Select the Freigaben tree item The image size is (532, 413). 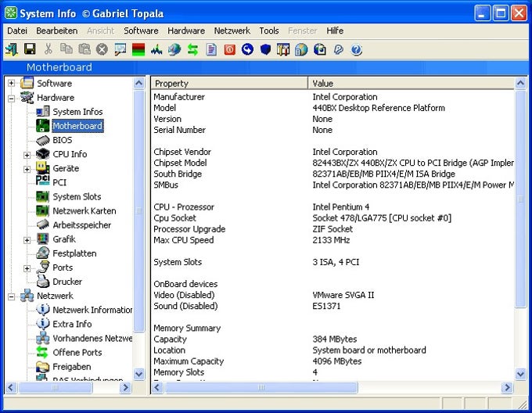[72, 367]
